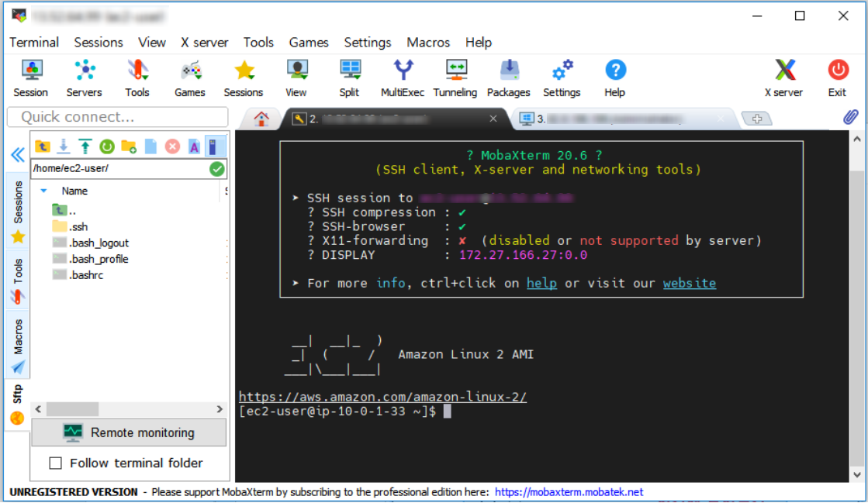Click the paperclip attachment icon
This screenshot has width=868, height=503.
[x=850, y=117]
